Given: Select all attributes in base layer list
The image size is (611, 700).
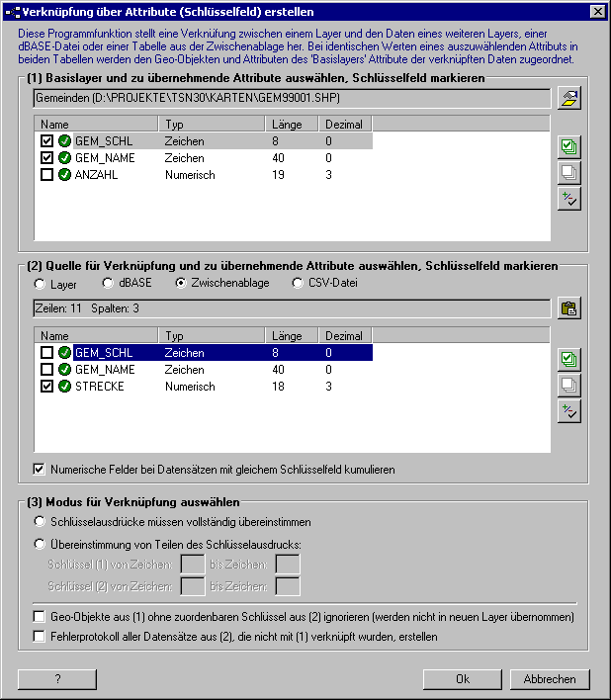Looking at the screenshot, I should [569, 147].
